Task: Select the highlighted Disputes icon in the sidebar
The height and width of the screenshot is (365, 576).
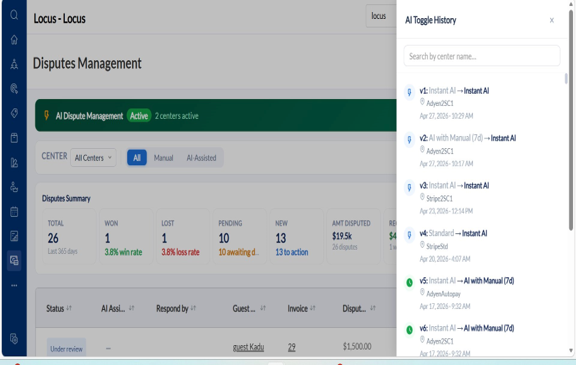Action: point(14,261)
